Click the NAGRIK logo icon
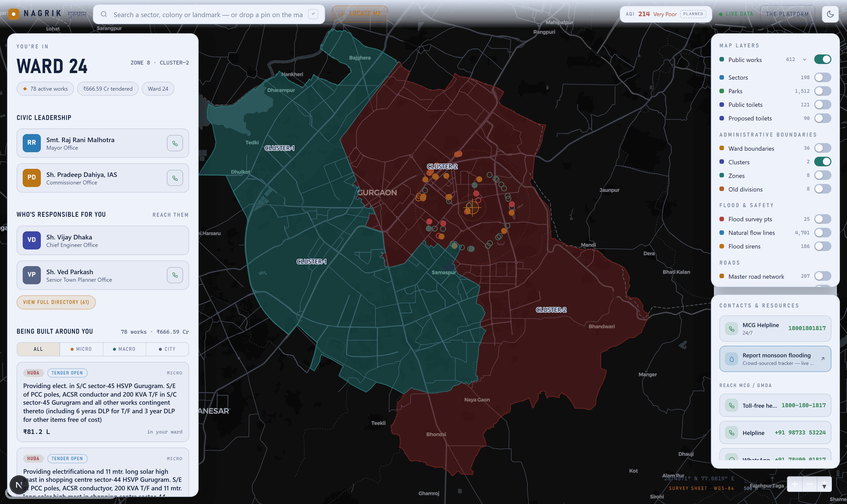Screen dimensions: 847x504 tap(14, 14)
